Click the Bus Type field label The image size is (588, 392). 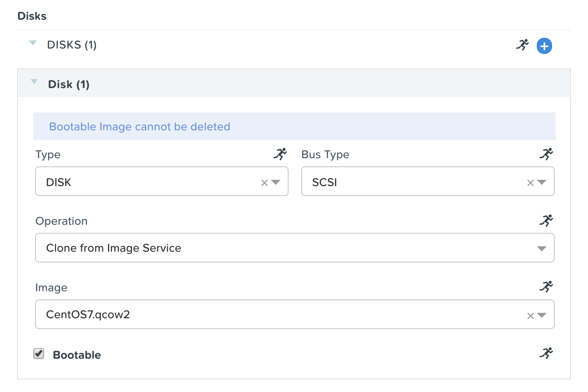pyautogui.click(x=325, y=155)
